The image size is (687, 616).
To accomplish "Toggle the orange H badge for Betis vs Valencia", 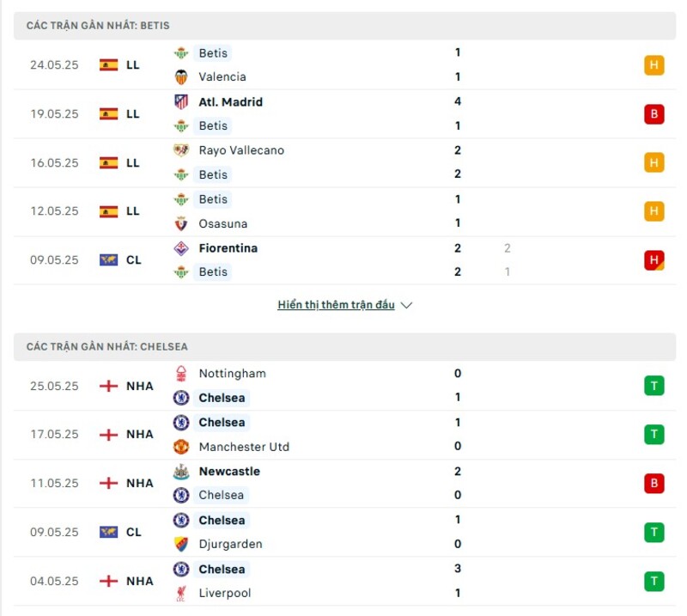I will [655, 64].
